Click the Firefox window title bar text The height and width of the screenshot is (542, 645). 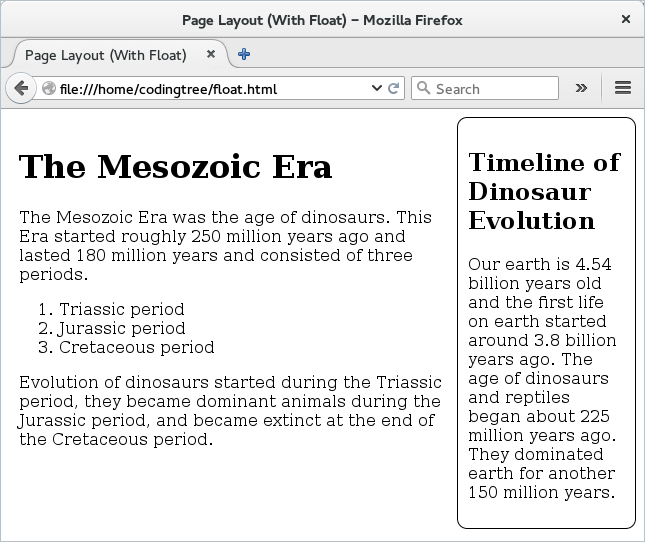point(322,19)
